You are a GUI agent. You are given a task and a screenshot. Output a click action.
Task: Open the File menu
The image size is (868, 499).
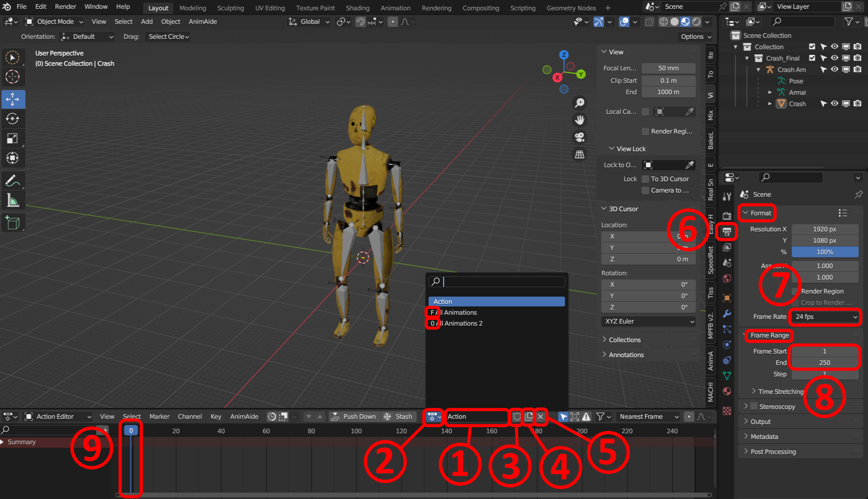[22, 7]
